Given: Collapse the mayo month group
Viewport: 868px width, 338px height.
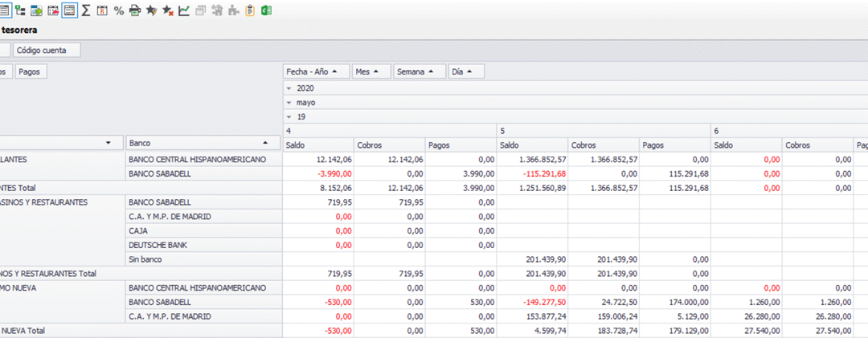Looking at the screenshot, I should tap(290, 103).
